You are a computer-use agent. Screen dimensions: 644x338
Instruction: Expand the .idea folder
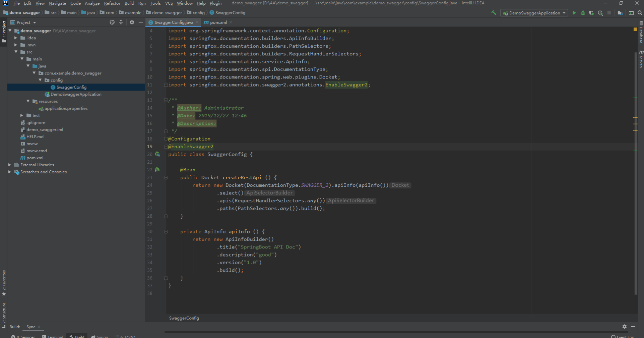(16, 38)
